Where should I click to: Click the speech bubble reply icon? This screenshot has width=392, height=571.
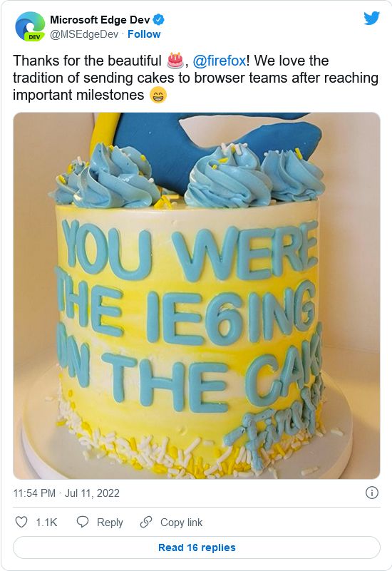83,522
